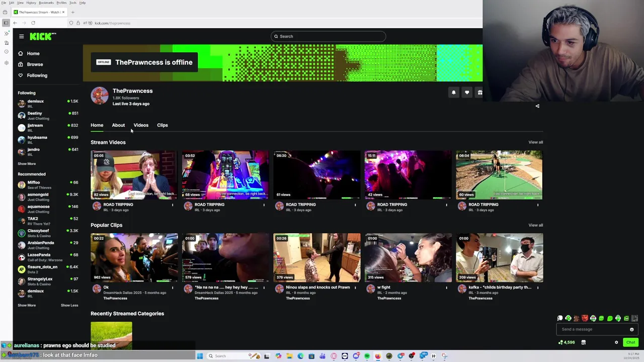Click the green Chat button
The width and height of the screenshot is (644, 362).
[x=630, y=342]
